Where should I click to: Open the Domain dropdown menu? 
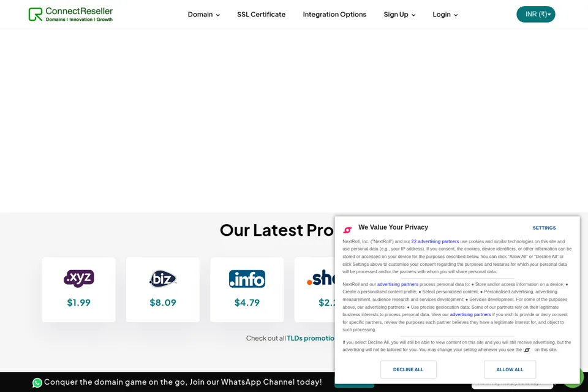(203, 15)
